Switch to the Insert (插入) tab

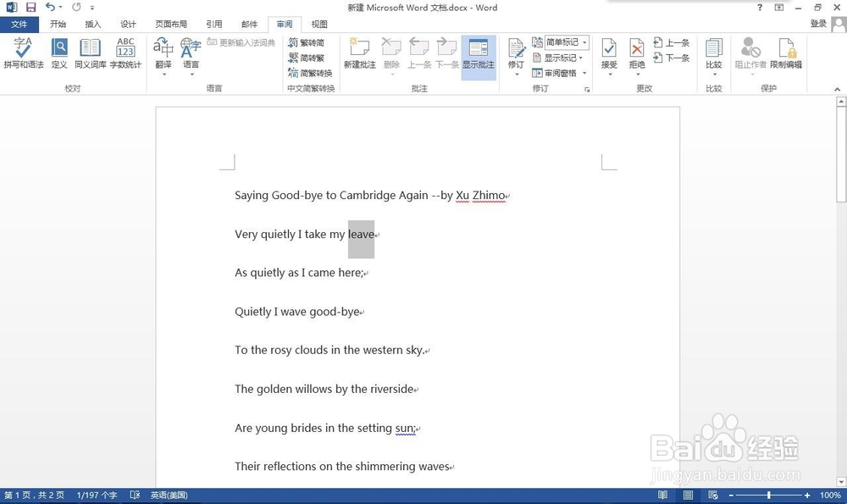[x=93, y=25]
